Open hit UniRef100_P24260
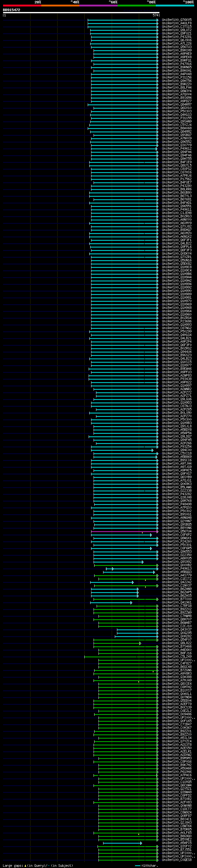197x868 pixels. coord(177,542)
